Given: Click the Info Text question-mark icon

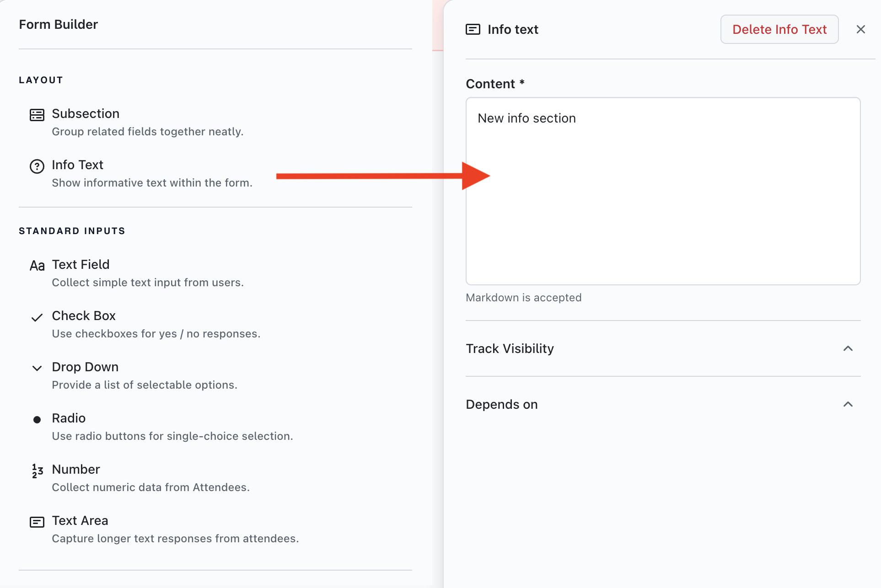Looking at the screenshot, I should coord(37,166).
